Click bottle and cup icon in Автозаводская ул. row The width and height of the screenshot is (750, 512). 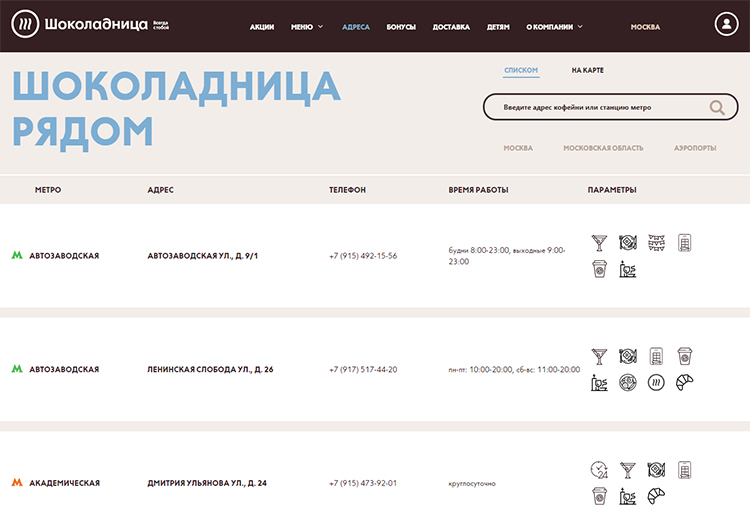[628, 269]
